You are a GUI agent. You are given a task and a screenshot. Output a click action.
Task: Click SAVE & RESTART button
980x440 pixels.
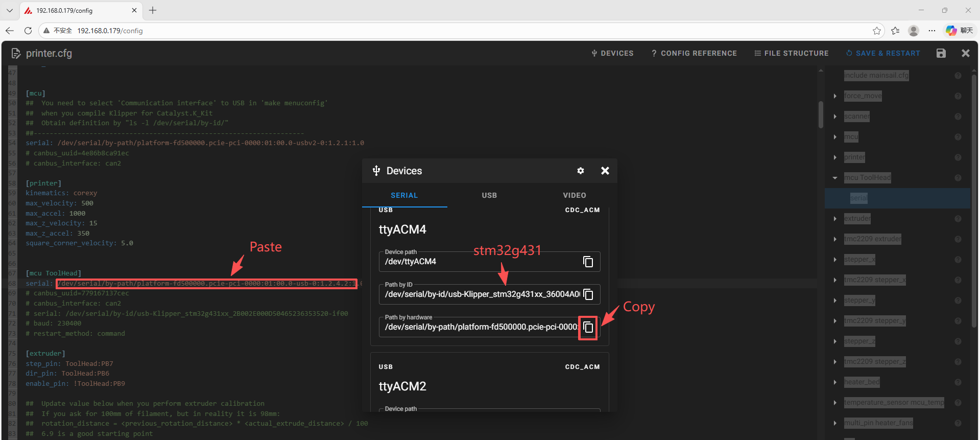click(883, 53)
